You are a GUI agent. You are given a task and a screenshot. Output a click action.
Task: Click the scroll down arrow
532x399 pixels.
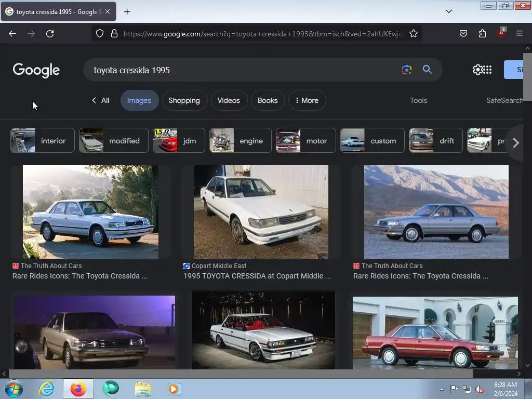click(527, 365)
